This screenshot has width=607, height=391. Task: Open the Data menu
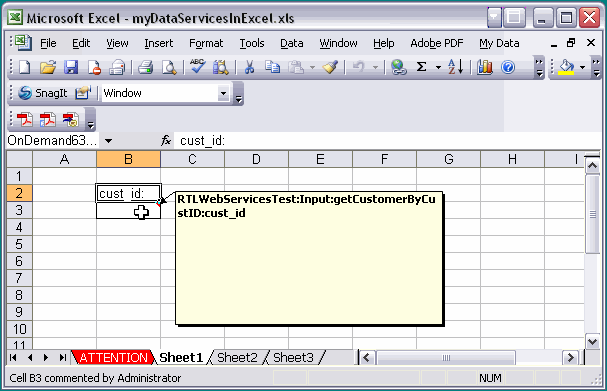292,43
